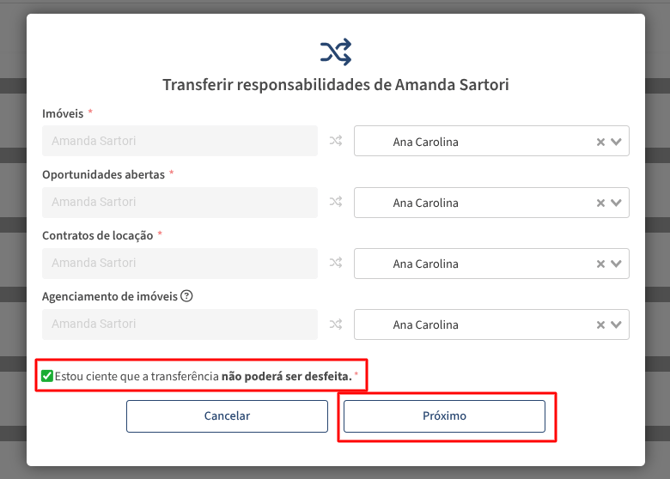Click the Próximo button

(x=444, y=416)
